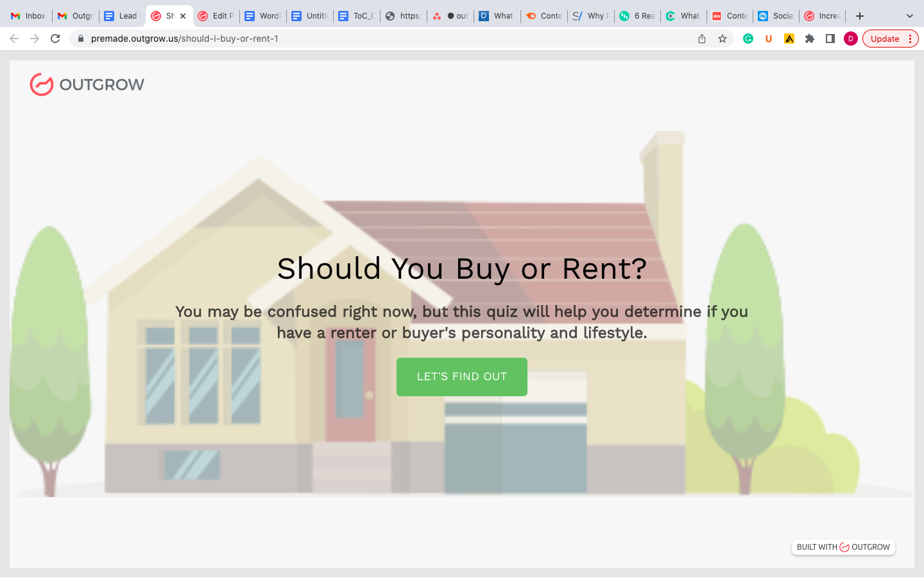Click the LET'S FIND OUT button
This screenshot has width=924, height=578.
tap(461, 377)
